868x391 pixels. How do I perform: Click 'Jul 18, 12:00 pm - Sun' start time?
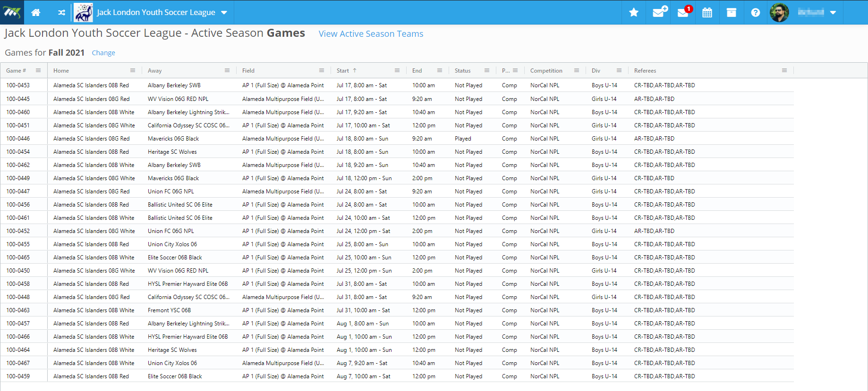(364, 178)
